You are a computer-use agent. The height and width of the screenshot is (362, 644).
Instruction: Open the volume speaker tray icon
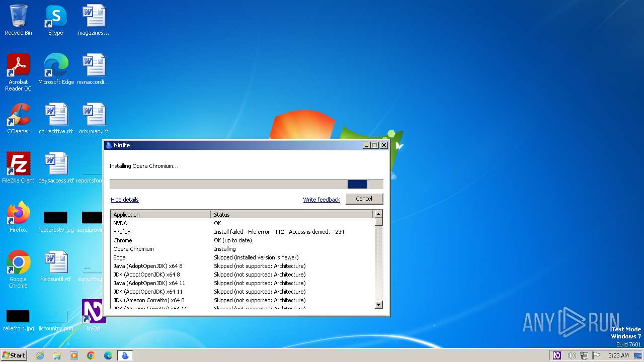[x=572, y=355]
